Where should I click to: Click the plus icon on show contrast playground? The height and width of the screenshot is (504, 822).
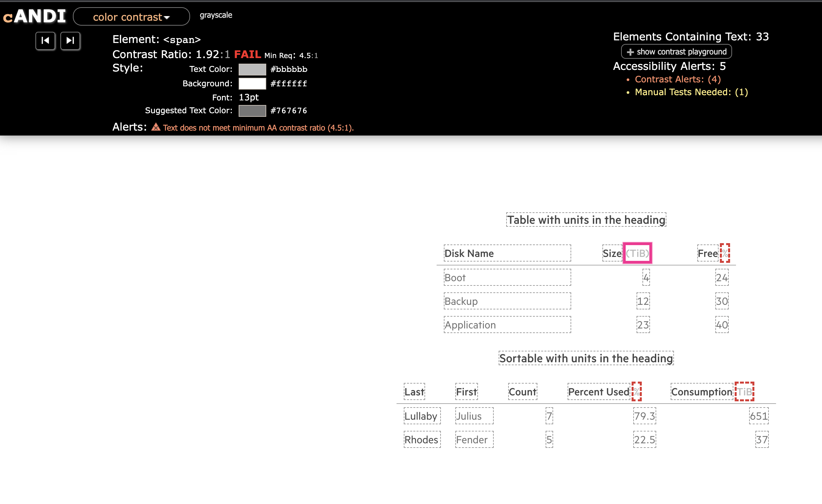pos(630,52)
